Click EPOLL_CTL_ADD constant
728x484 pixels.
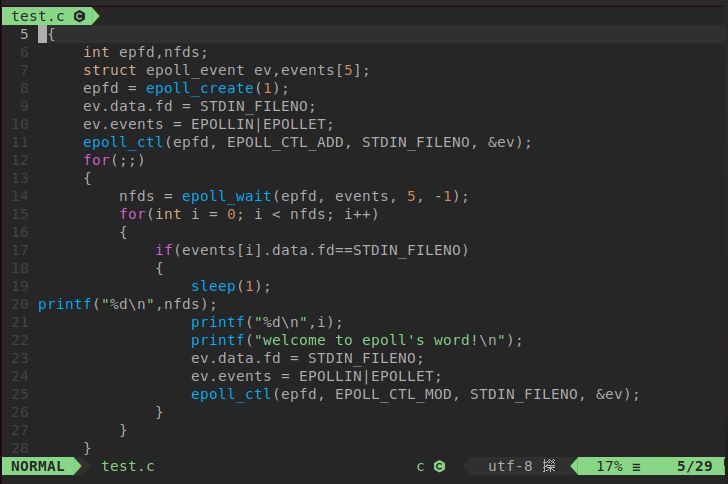pyautogui.click(x=285, y=142)
